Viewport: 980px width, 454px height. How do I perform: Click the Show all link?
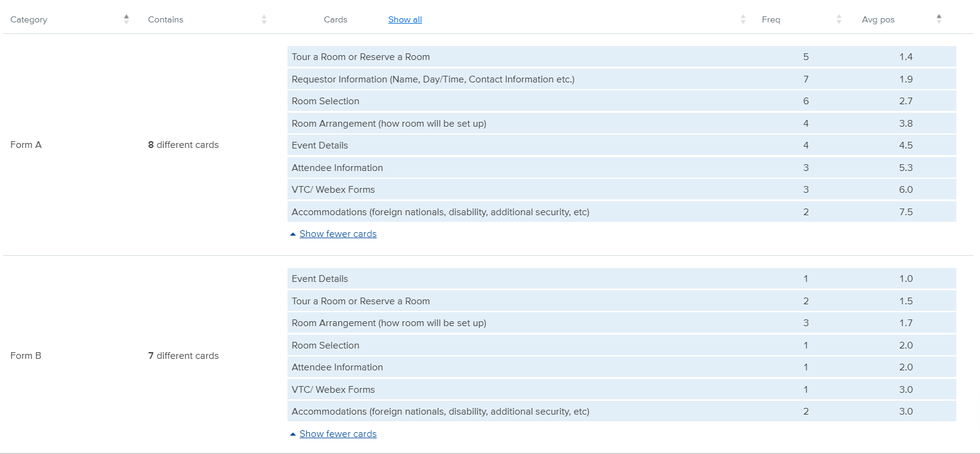pyautogui.click(x=404, y=19)
